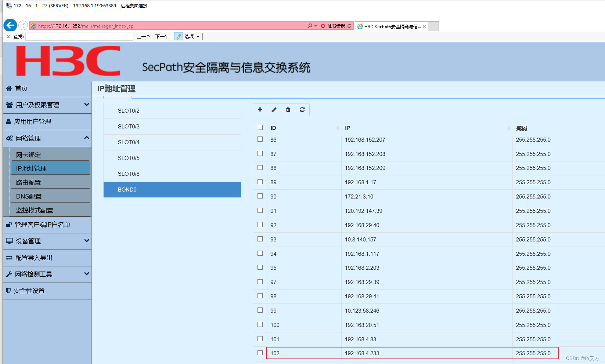Check the box for row ID 88
This screenshot has width=605, height=364.
tap(260, 167)
